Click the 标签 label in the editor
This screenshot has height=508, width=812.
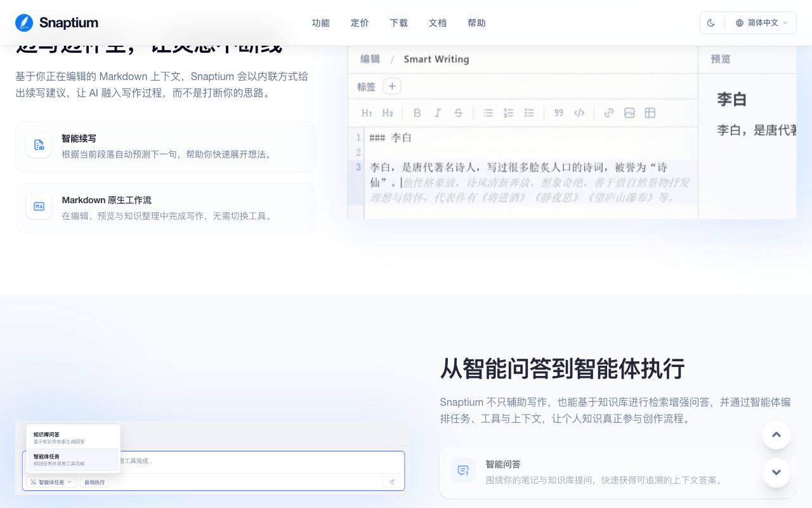tap(366, 87)
